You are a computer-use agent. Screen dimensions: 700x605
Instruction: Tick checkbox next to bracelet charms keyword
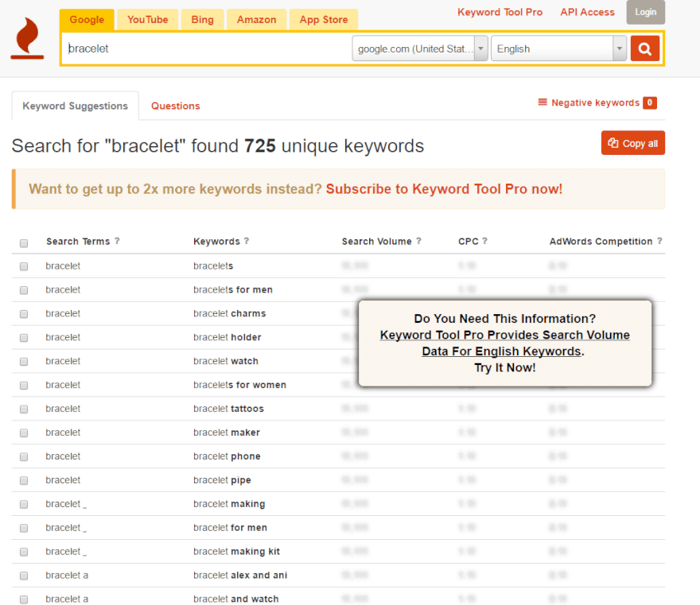click(x=23, y=313)
